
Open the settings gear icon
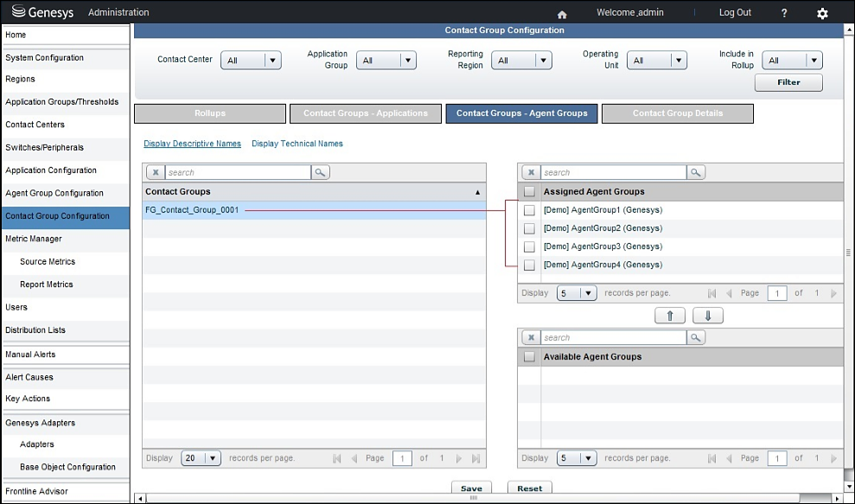click(x=822, y=14)
